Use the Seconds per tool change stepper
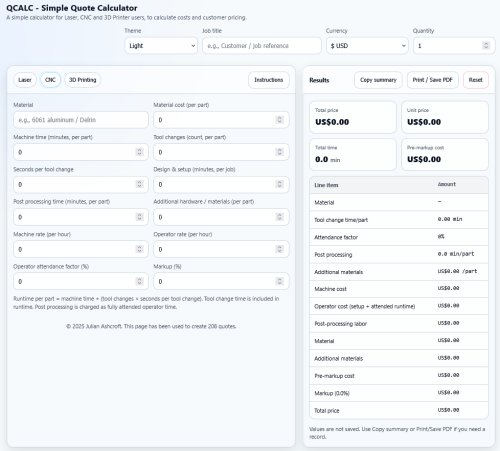The height and width of the screenshot is (451, 500). coord(140,184)
